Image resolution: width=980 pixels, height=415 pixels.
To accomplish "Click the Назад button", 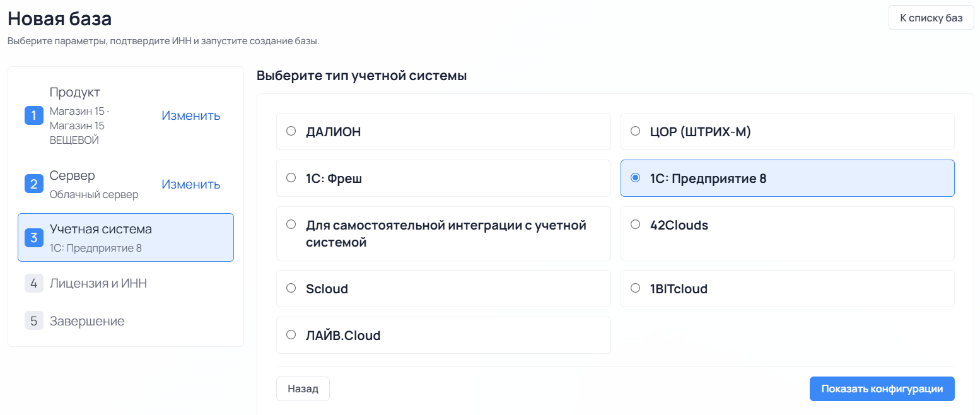I will pyautogui.click(x=303, y=389).
